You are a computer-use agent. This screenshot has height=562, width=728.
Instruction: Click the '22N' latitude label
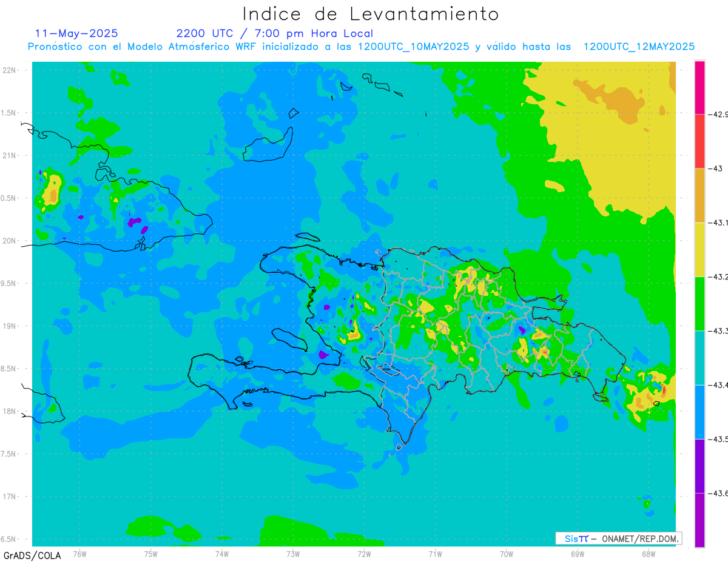(x=9, y=70)
